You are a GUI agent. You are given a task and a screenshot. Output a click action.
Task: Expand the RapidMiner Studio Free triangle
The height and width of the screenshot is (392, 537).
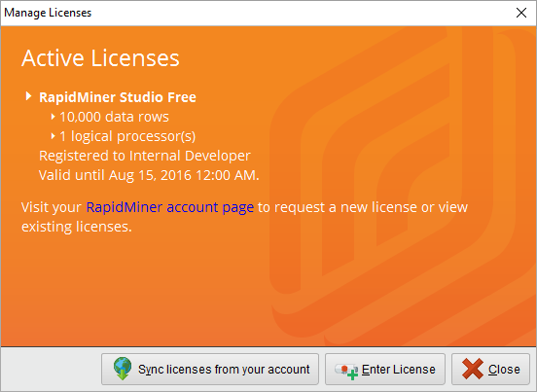point(28,96)
